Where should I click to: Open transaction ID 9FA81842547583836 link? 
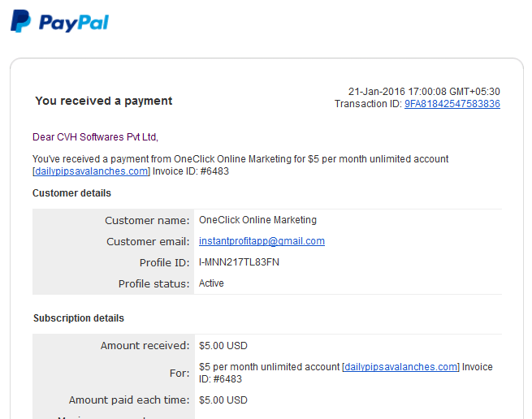coord(452,104)
